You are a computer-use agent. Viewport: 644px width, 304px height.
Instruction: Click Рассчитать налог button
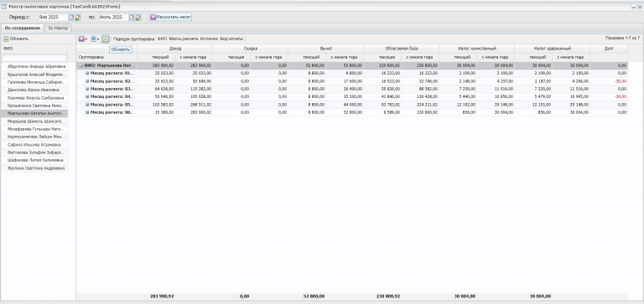point(170,18)
